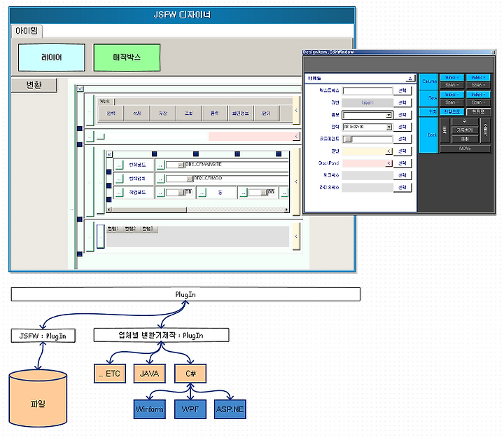504x438 pixels.
Task: Click the '..' handle beside the 동 label
Action: pos(202,193)
